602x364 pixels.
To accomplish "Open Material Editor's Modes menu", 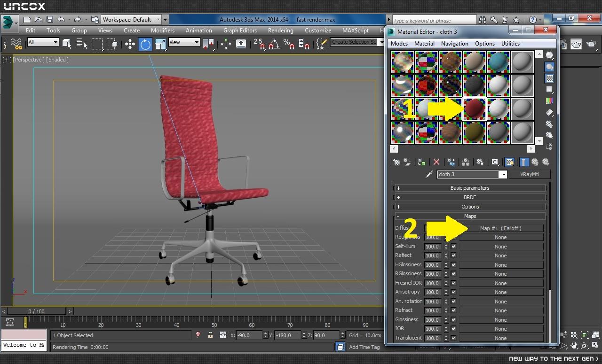I will (x=399, y=44).
